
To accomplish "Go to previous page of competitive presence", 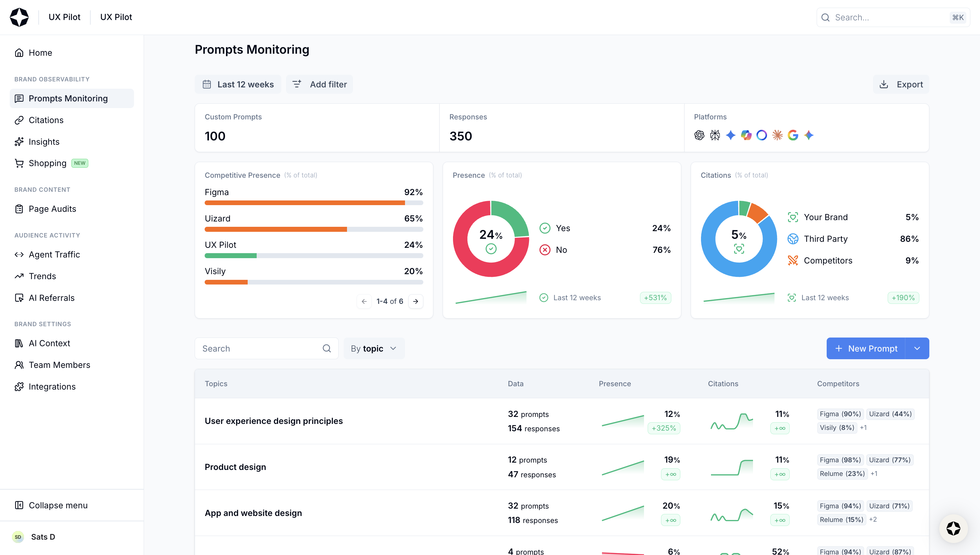I will coord(364,301).
